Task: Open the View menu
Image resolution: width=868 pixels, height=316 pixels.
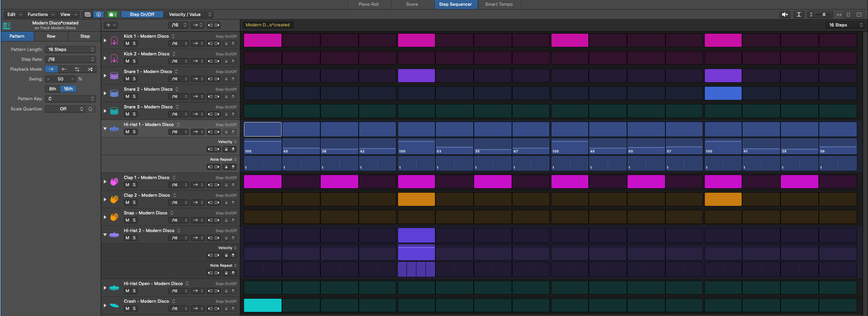Action: 69,14
